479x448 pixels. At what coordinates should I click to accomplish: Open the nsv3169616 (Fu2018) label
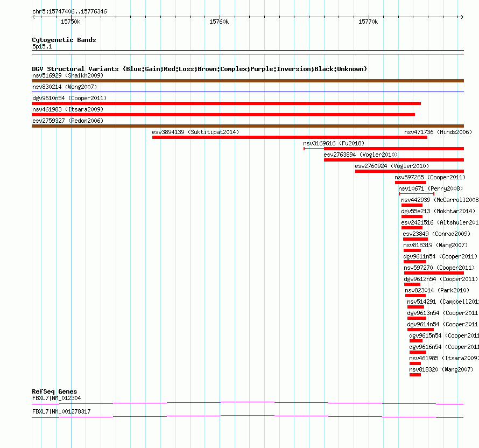pyautogui.click(x=334, y=143)
